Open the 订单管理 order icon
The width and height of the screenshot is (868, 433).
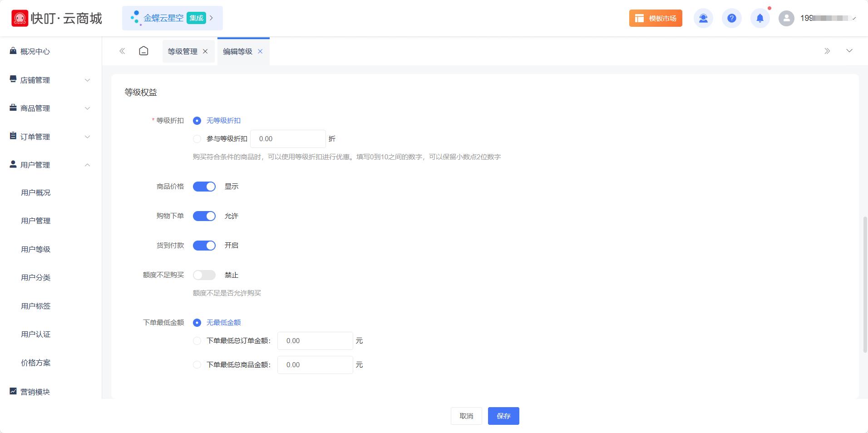click(13, 136)
